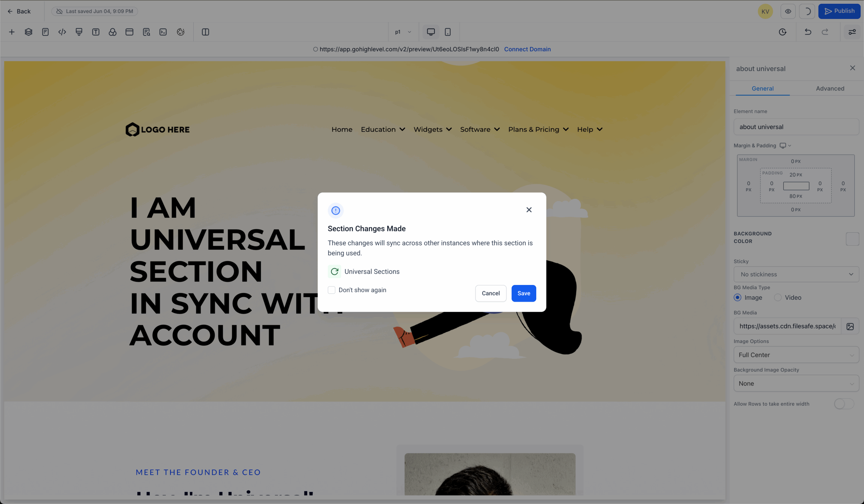Expand the Sticky No stickiness dropdown
The image size is (864, 504).
click(x=796, y=274)
